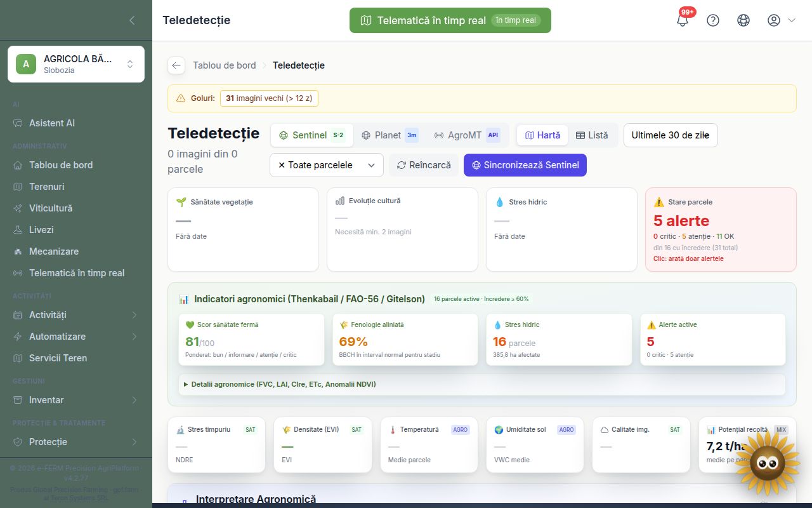Screen dimensions: 812x508
Task: Open the Sănătate vegetație card
Action: 243,229
